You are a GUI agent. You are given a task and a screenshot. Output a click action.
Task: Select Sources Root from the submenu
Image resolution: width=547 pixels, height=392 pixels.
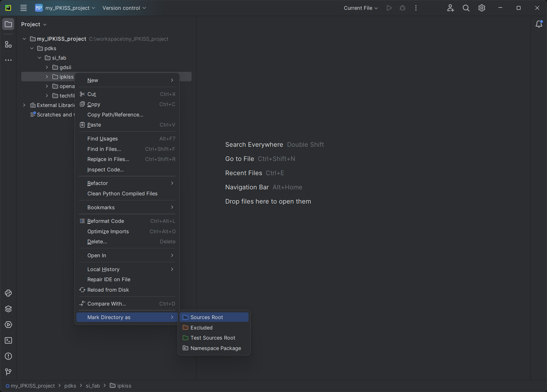click(x=207, y=317)
